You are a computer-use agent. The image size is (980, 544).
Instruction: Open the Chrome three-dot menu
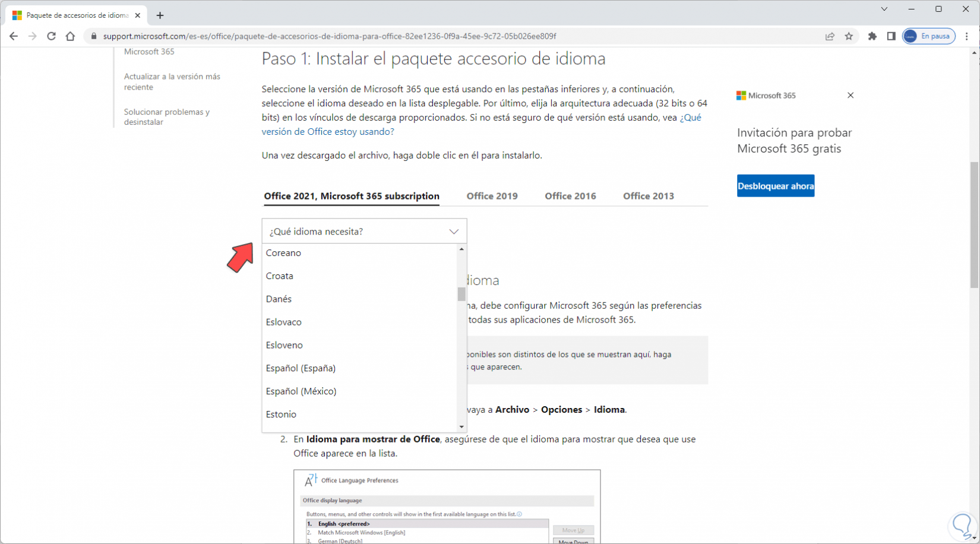pyautogui.click(x=967, y=36)
